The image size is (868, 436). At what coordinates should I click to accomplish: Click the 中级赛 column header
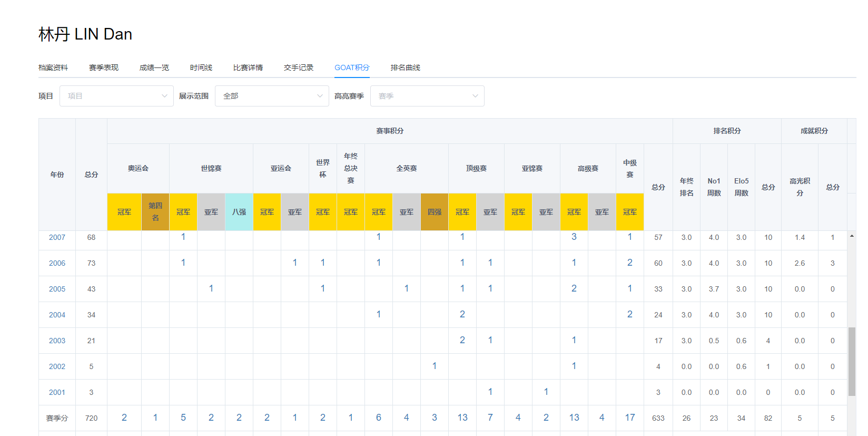[x=630, y=169]
